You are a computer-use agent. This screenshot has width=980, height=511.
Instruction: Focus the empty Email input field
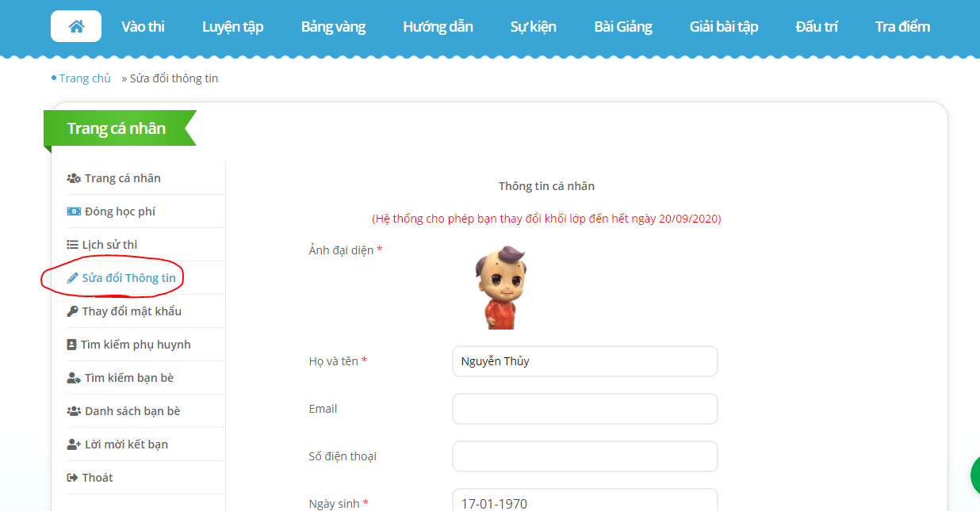(585, 409)
